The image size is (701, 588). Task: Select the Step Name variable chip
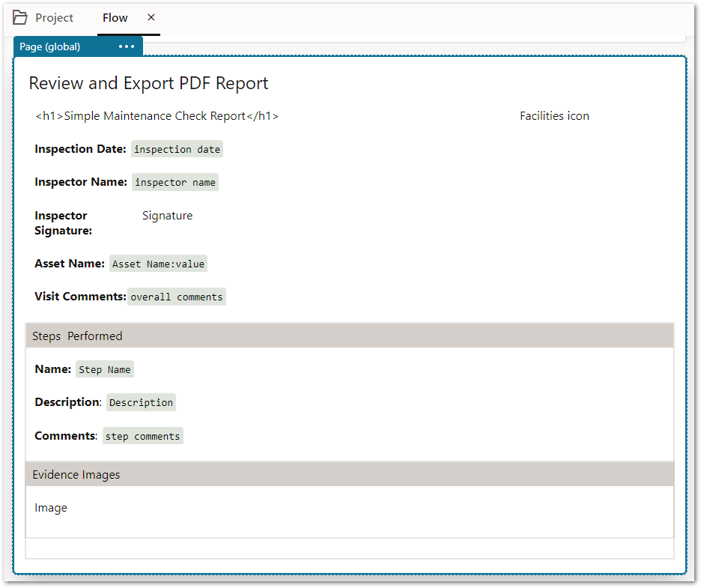[105, 370]
